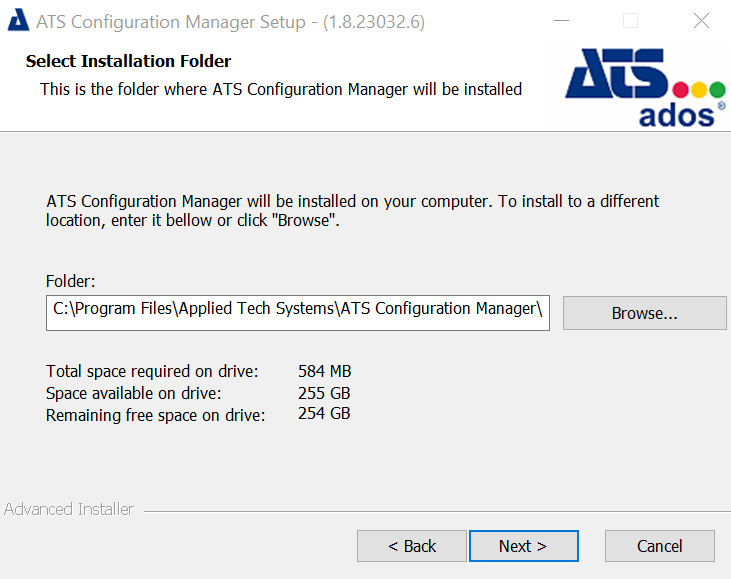Click the Select Installation Folder heading
731x579 pixels.
tap(128, 62)
